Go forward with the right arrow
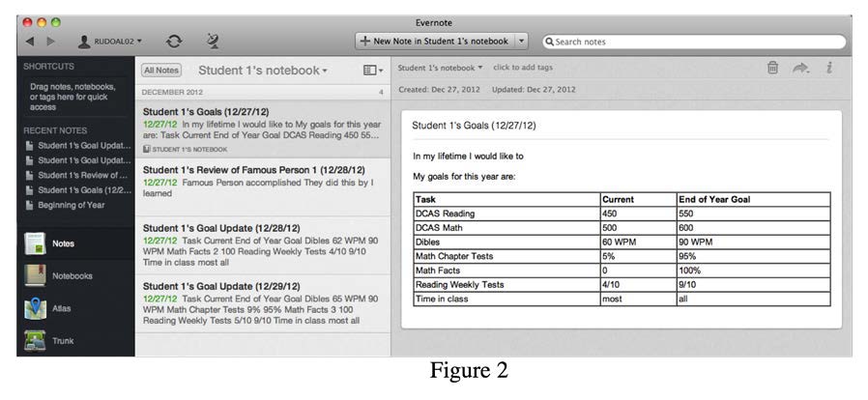Viewport: 868px width, 400px height. pos(51,42)
